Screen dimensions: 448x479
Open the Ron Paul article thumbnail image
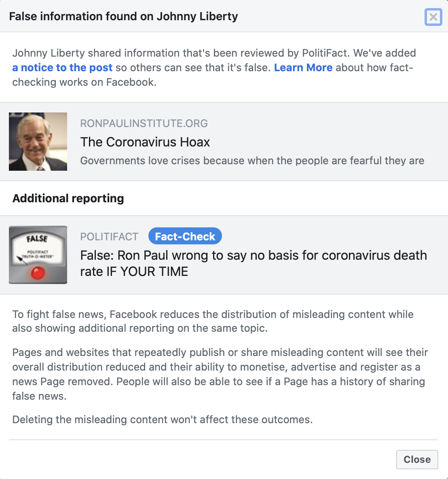pyautogui.click(x=38, y=141)
